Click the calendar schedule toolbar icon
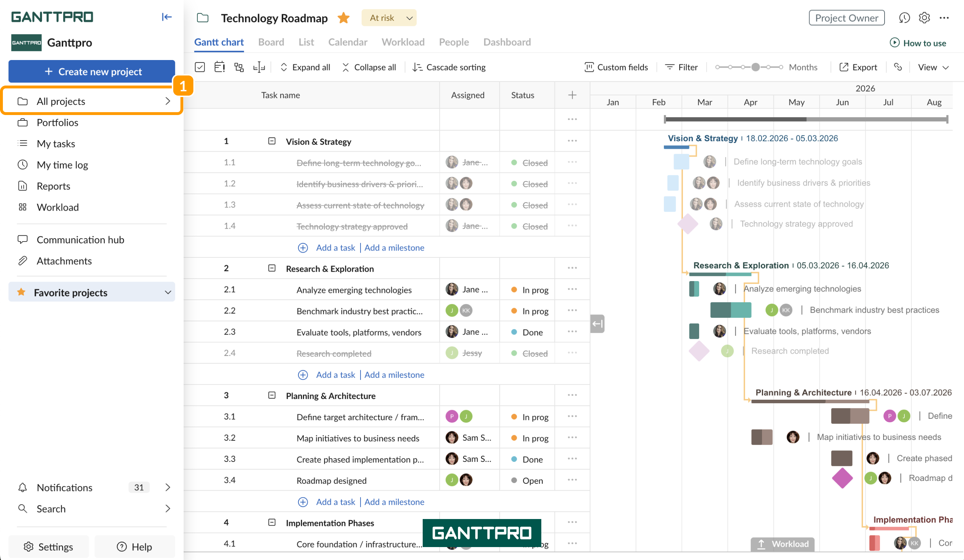 220,67
